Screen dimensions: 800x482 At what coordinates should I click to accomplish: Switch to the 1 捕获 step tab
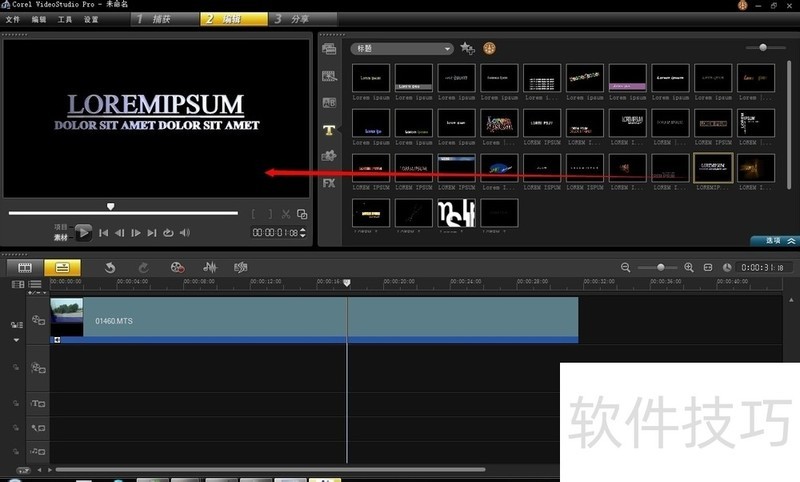[164, 19]
